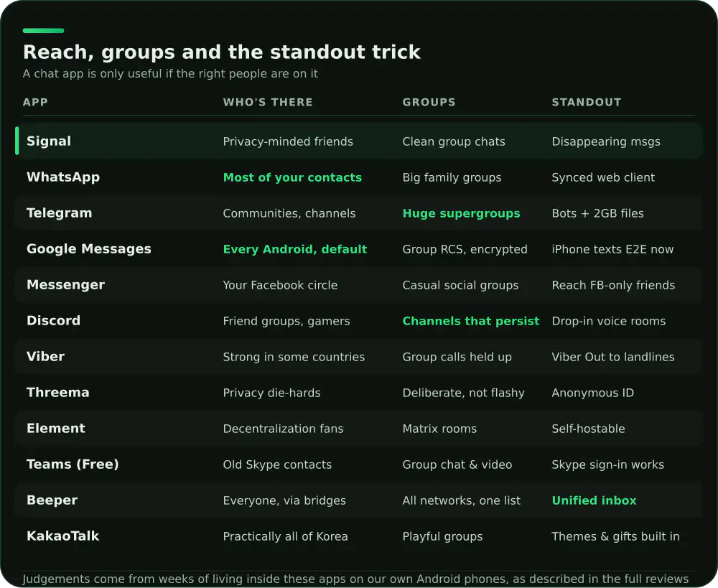The height and width of the screenshot is (588, 718).
Task: Select 'Reach FB-only friends' cell
Action: point(613,285)
